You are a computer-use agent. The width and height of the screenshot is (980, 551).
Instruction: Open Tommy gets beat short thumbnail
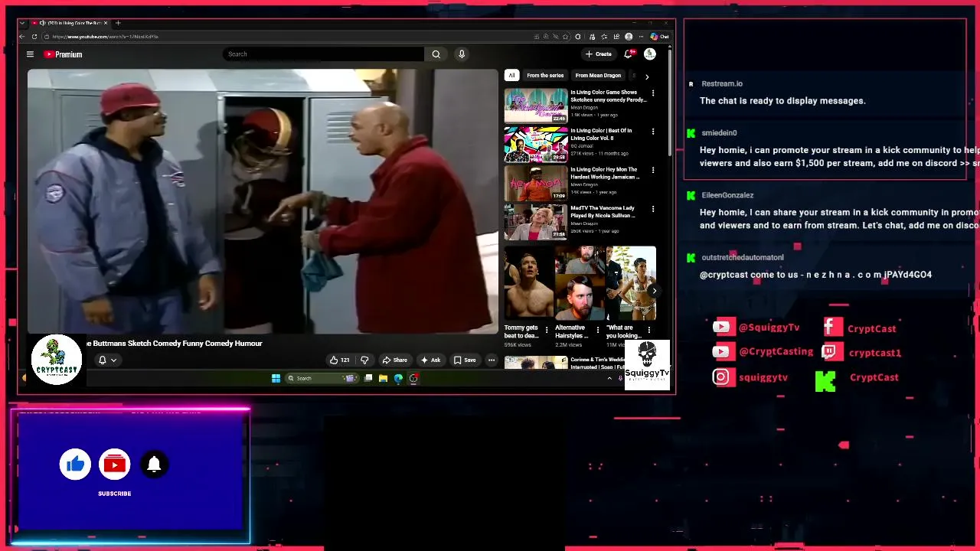[x=528, y=282]
